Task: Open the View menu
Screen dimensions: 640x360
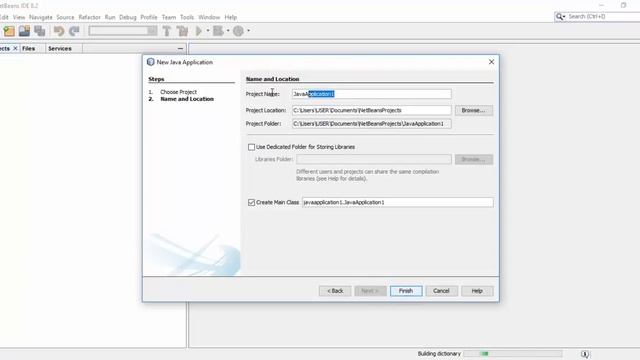Action: 19,17
